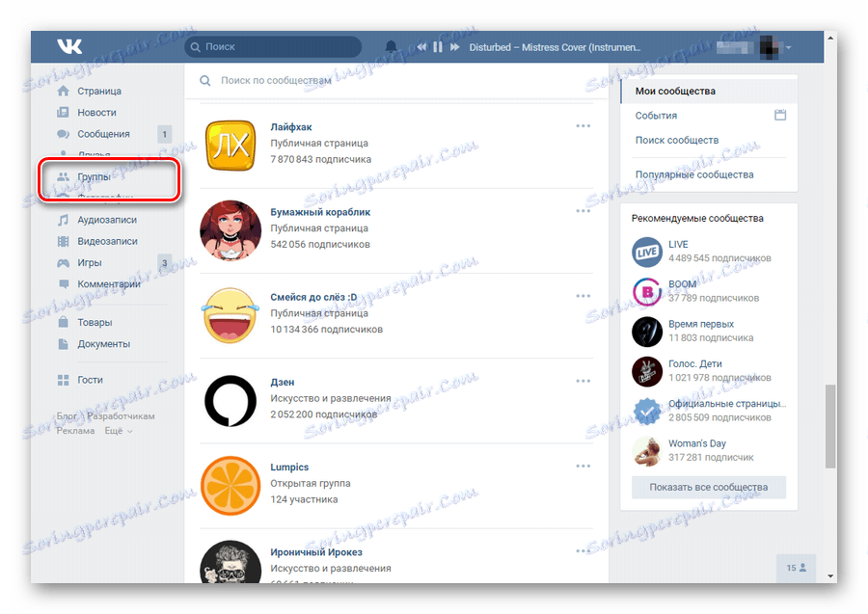
Task: Open Видеозаписи via the film strip icon
Action: (x=62, y=240)
